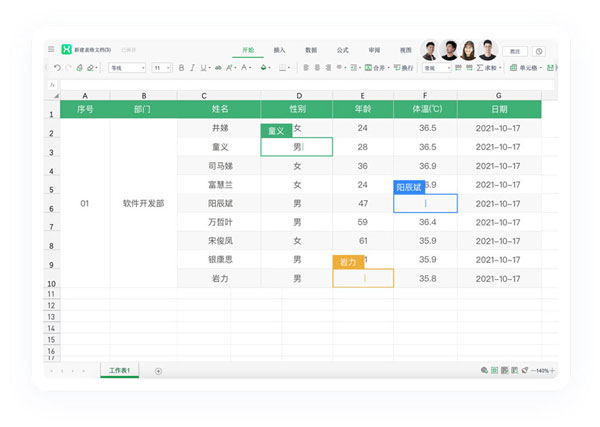Click the history clock icon
The image size is (600, 427).
538,50
